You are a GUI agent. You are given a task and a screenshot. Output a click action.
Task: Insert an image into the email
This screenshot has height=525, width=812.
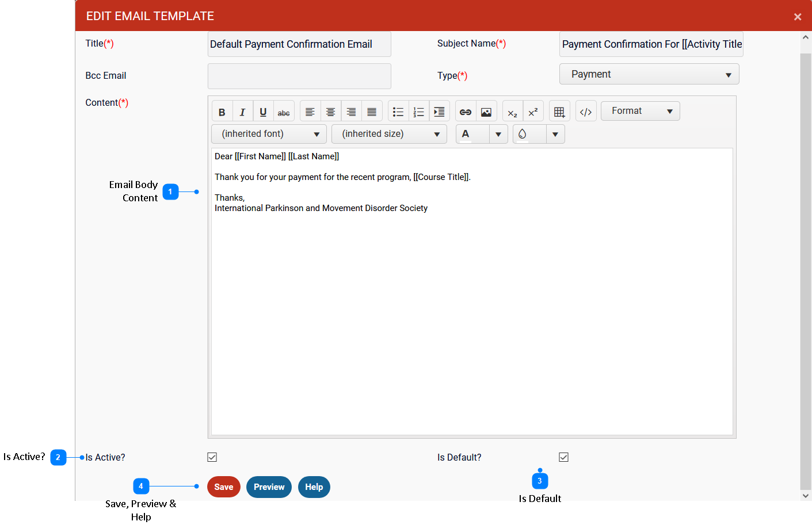(486, 112)
